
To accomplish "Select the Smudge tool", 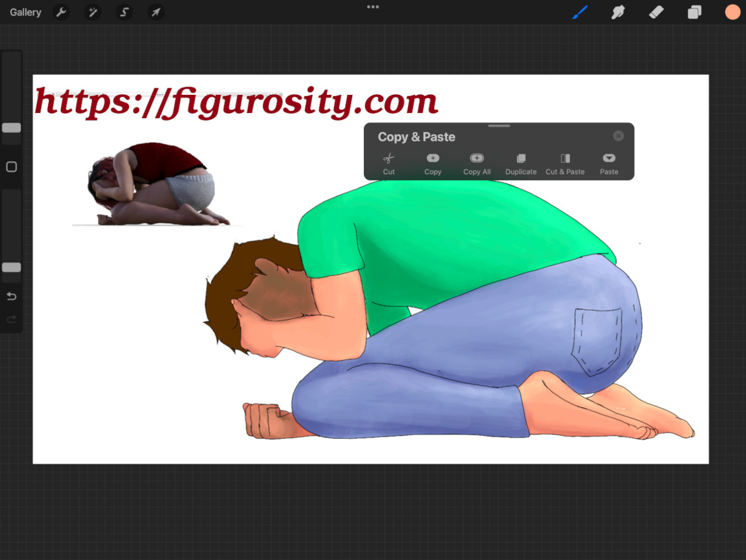I will tap(618, 12).
